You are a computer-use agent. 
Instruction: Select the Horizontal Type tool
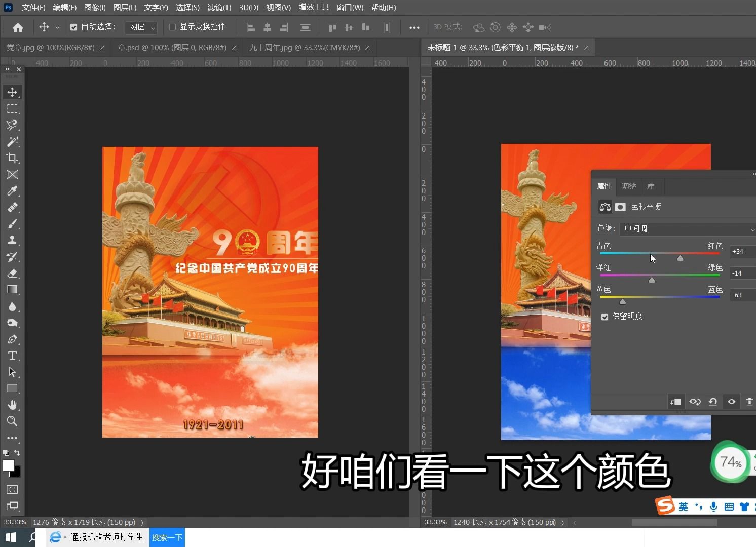(x=12, y=356)
